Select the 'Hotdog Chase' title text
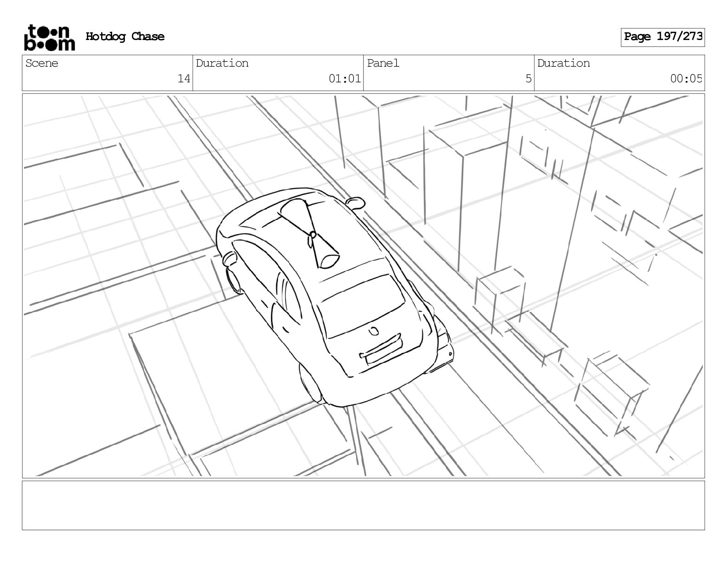This screenshot has height=563, width=728. coord(125,36)
